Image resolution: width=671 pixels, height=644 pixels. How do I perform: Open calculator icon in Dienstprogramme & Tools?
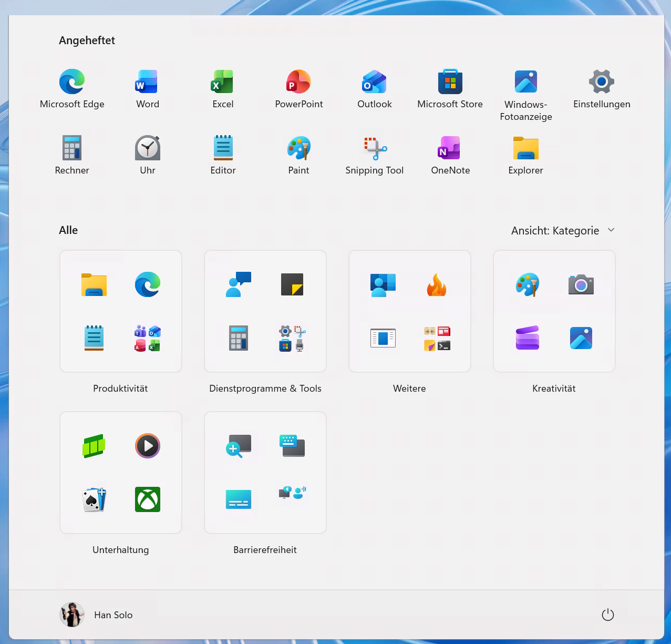239,338
